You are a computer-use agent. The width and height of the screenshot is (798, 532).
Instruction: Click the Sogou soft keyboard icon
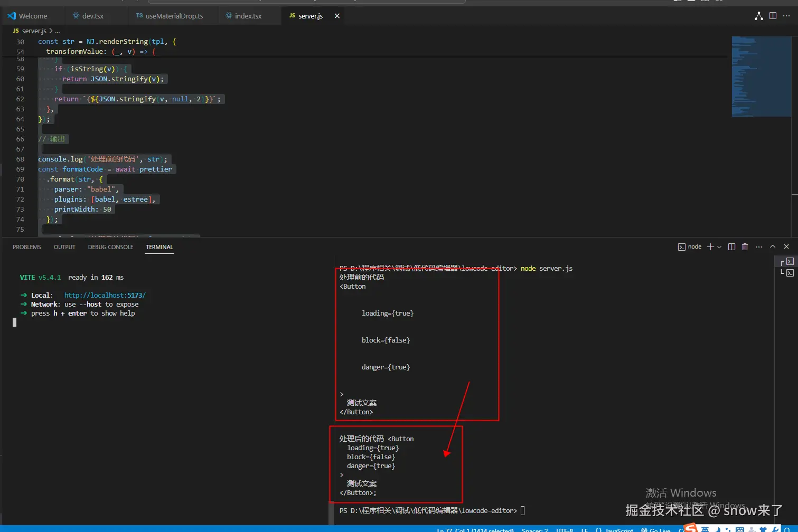[x=740, y=529]
